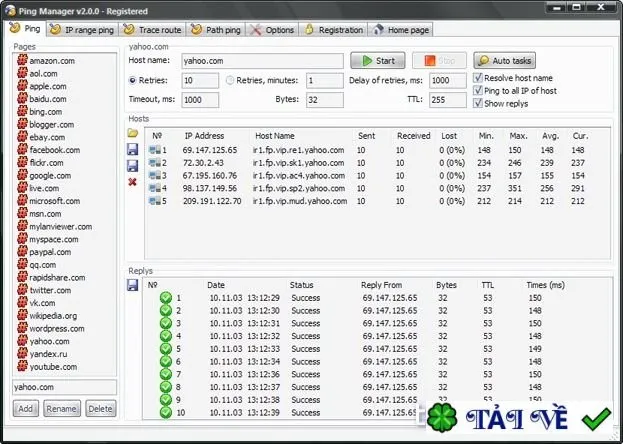The image size is (623, 444).
Task: Select microsoft.com in the Pages list
Action: coord(54,201)
